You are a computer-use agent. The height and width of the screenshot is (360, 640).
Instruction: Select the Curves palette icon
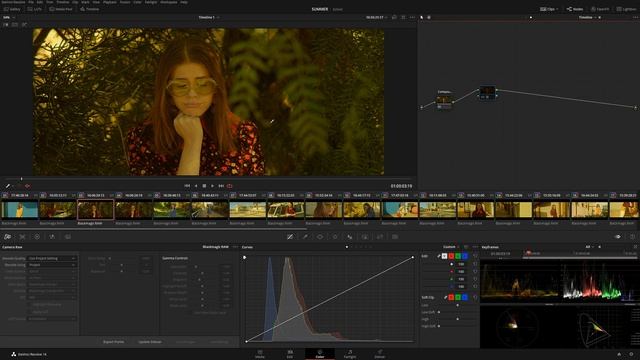pyautogui.click(x=290, y=237)
